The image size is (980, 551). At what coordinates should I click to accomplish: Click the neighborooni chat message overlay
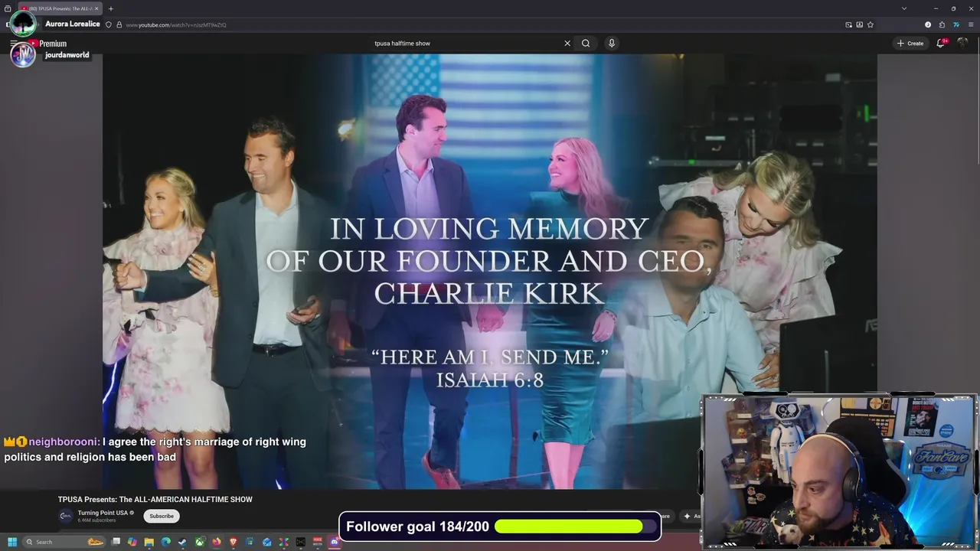(x=155, y=449)
